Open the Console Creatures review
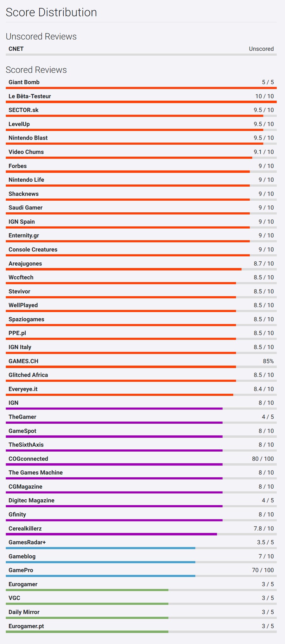The image size is (285, 644). pyautogui.click(x=33, y=249)
